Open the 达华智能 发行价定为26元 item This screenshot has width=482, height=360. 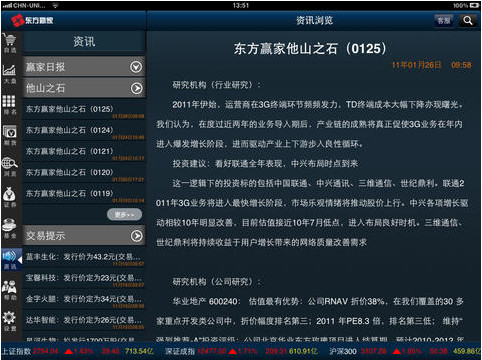point(84,321)
